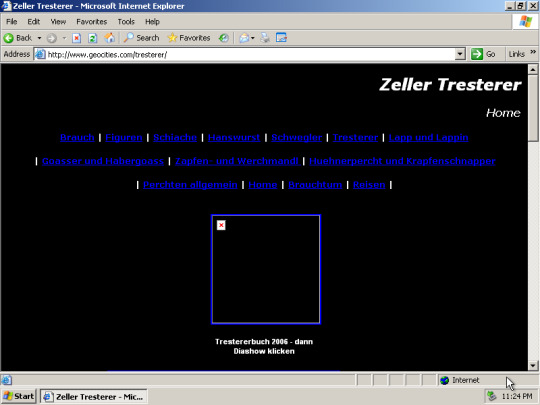Image resolution: width=540 pixels, height=405 pixels.
Task: Click the address bar URL field
Action: (250, 54)
